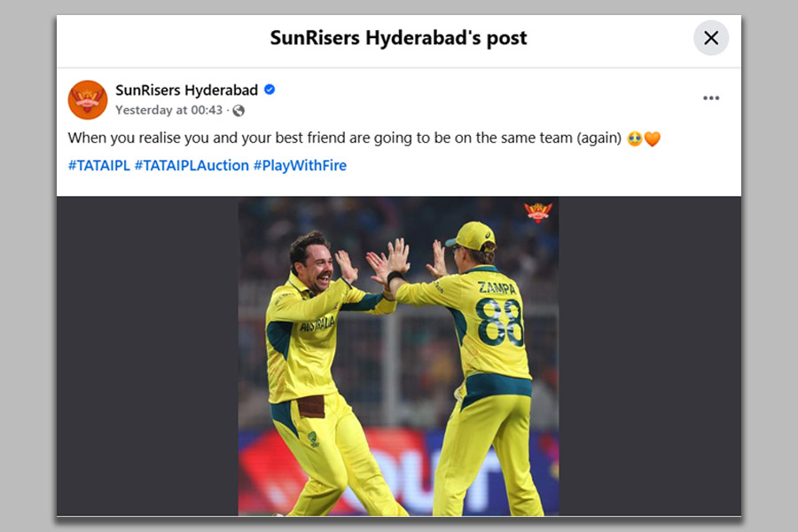This screenshot has width=798, height=532.
Task: Click the orange heart emoji
Action: [x=652, y=139]
